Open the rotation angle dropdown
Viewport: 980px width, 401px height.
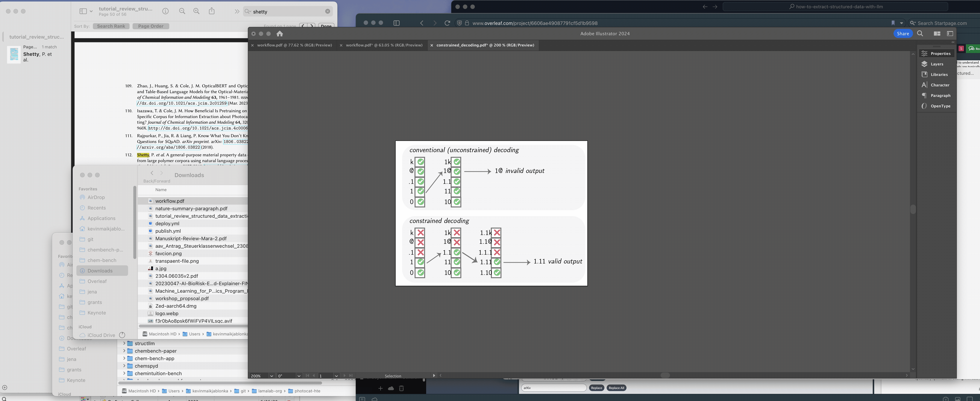point(299,376)
